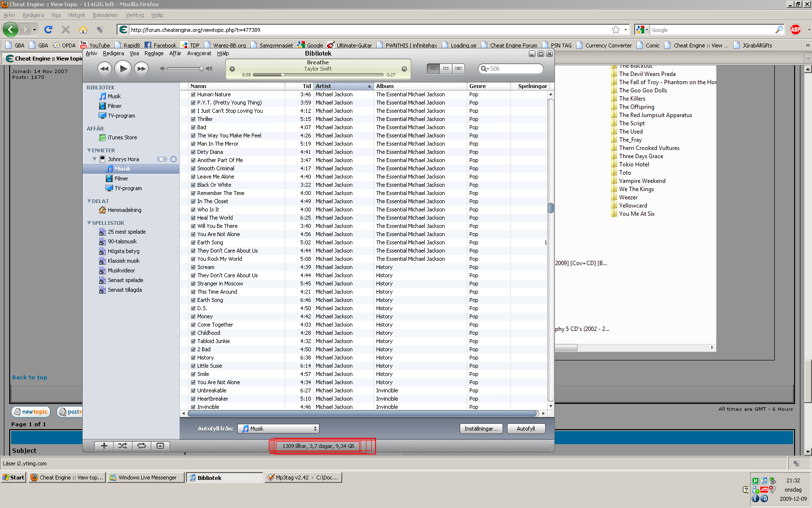Collapse the DELAT sidebar section
The image size is (812, 508).
coord(89,201)
